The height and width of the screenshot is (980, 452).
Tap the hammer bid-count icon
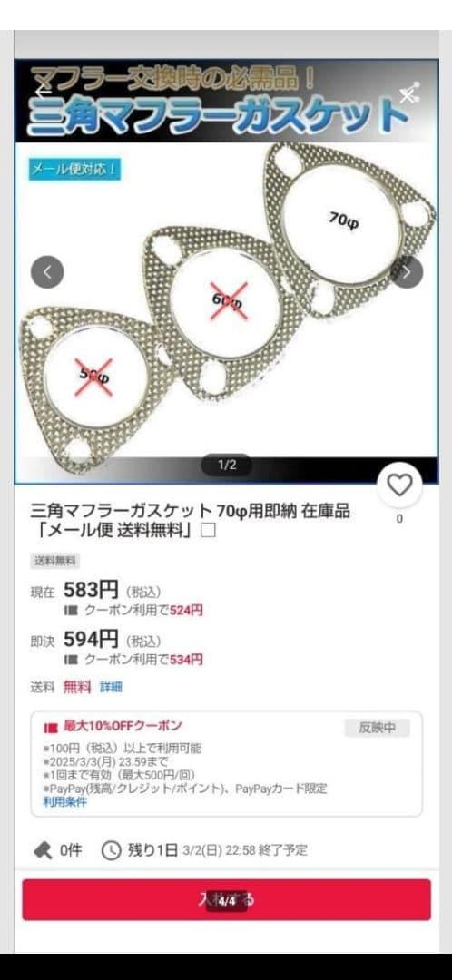click(43, 850)
